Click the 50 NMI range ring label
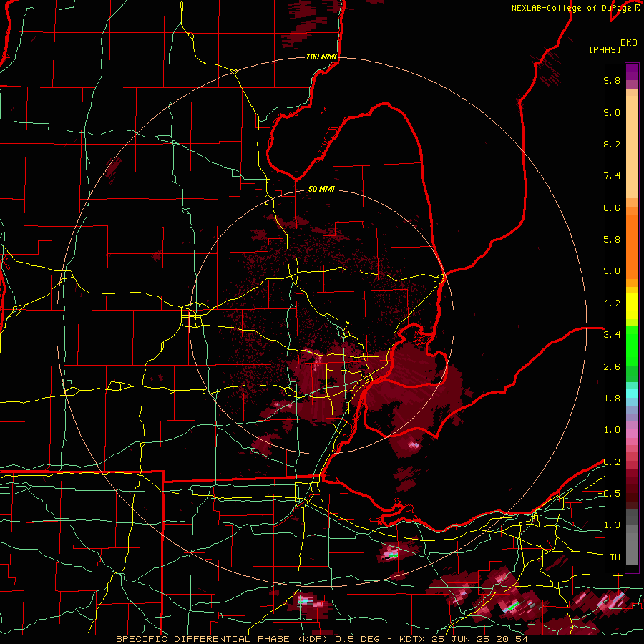The image size is (644, 644). [x=321, y=189]
